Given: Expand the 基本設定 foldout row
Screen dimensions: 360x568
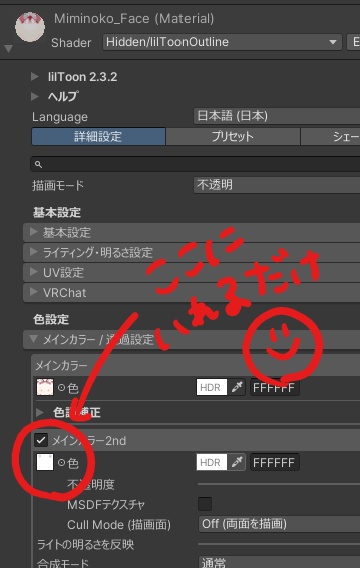Looking at the screenshot, I should [192, 232].
